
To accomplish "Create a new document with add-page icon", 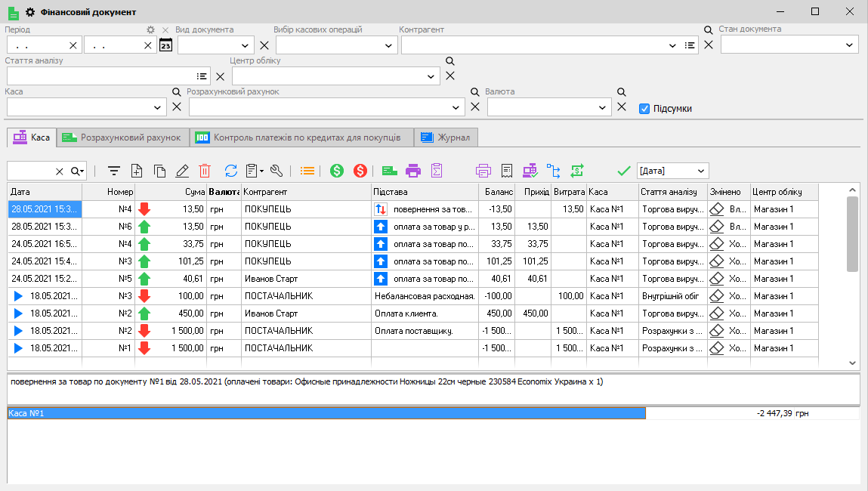I will 137,171.
